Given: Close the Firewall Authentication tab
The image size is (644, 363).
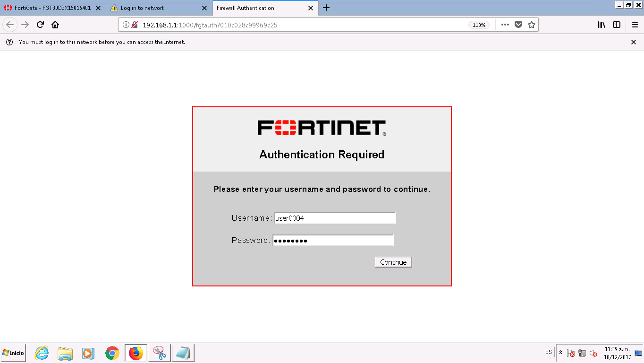Looking at the screenshot, I should 311,8.
